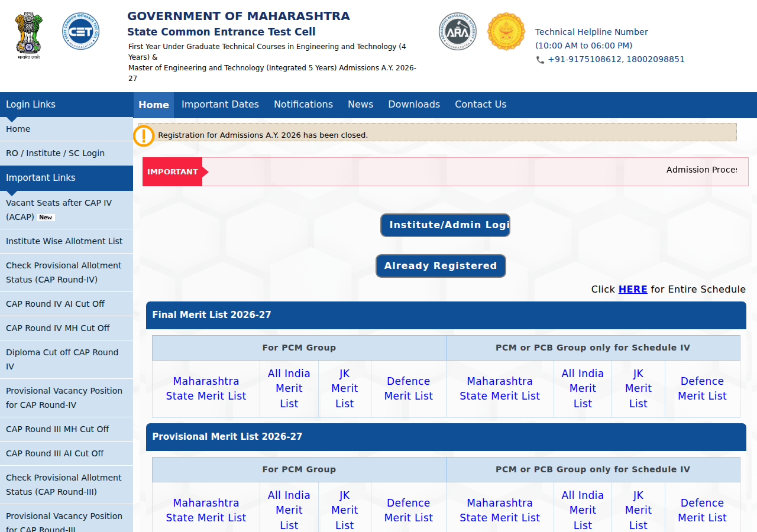Open Diploma Cut off CAP Round IV
This screenshot has width=757, height=532.
click(66, 359)
